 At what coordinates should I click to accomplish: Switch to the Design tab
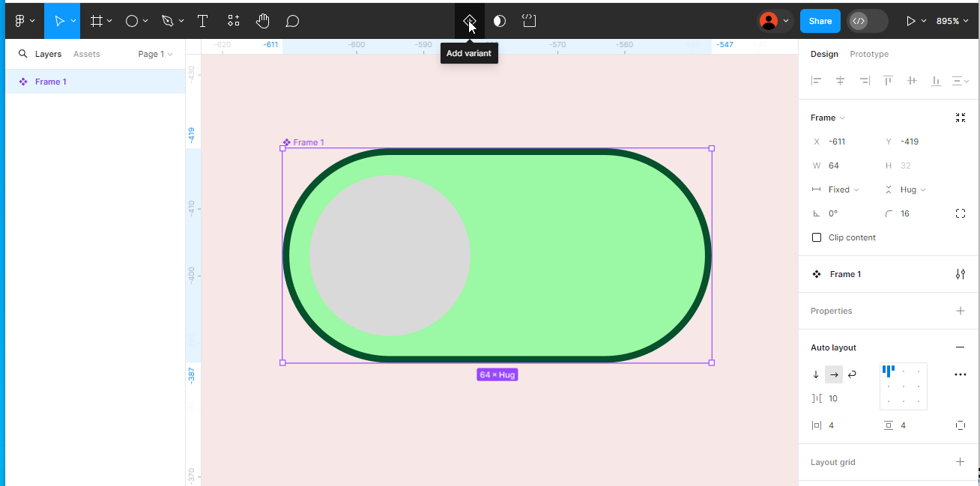click(824, 54)
